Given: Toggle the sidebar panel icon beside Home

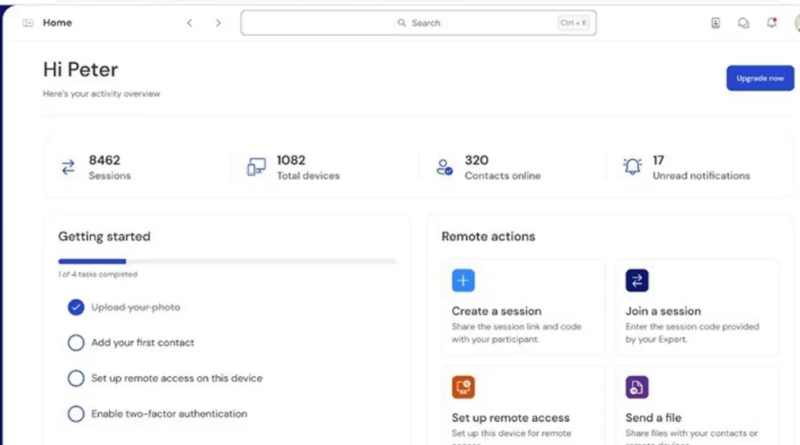Looking at the screenshot, I should click(x=28, y=23).
